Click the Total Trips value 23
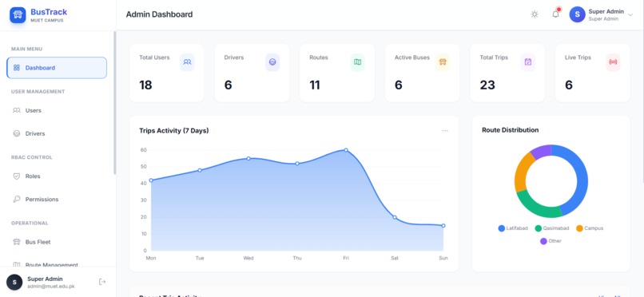This screenshot has height=297, width=644. tap(487, 85)
